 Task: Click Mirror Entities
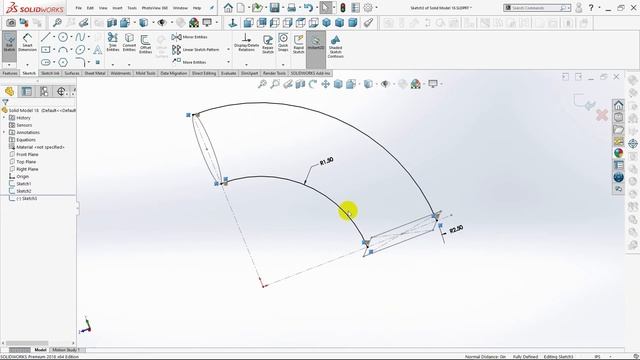(190, 37)
